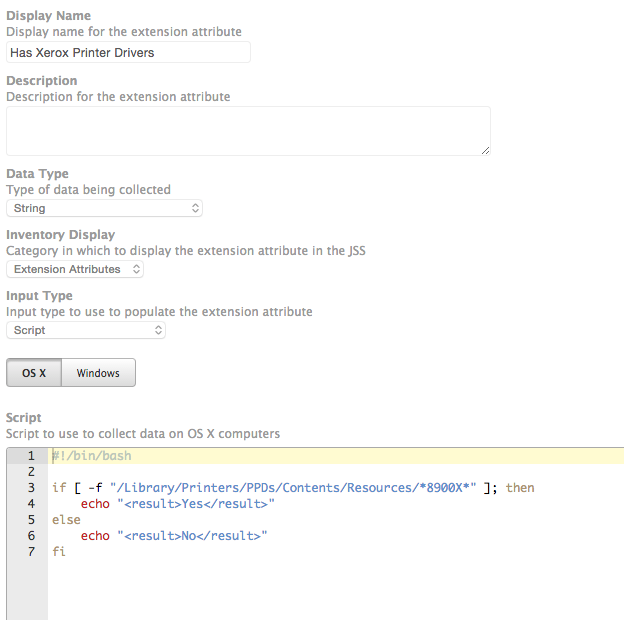Viewport: 624px width, 620px height.
Task: Click the Description field resize handle
Action: click(485, 150)
